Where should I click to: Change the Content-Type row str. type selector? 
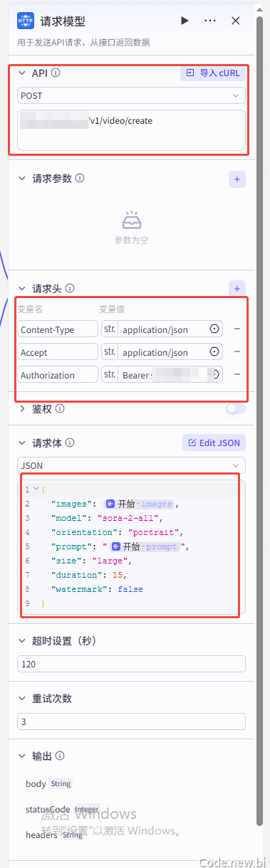coord(110,329)
